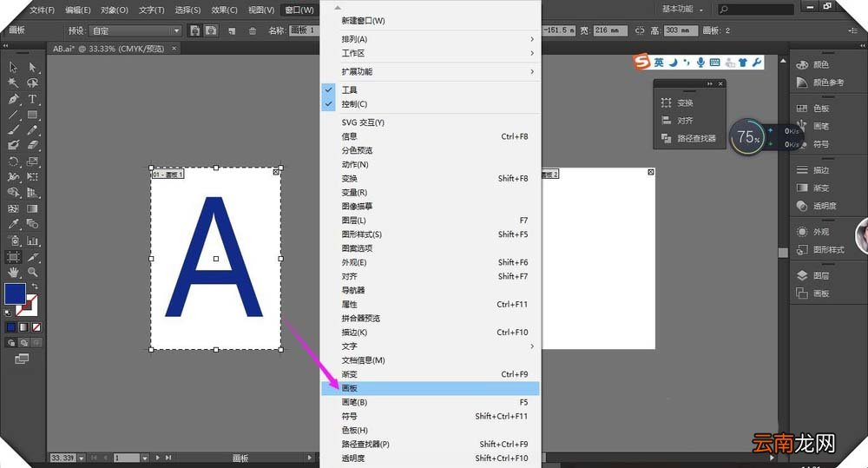Viewport: 868px width, 468px height.
Task: Swap fill and stroke colors
Action: point(35,287)
